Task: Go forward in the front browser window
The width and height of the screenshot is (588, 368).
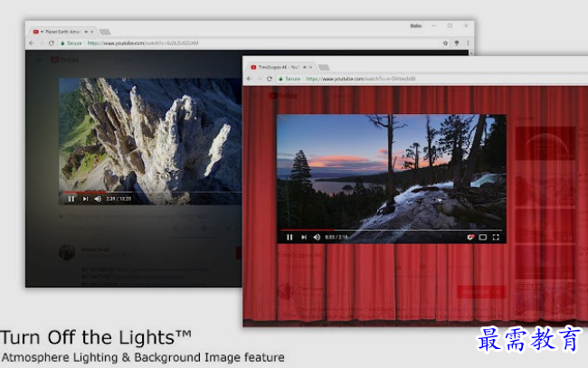Action: tap(259, 79)
